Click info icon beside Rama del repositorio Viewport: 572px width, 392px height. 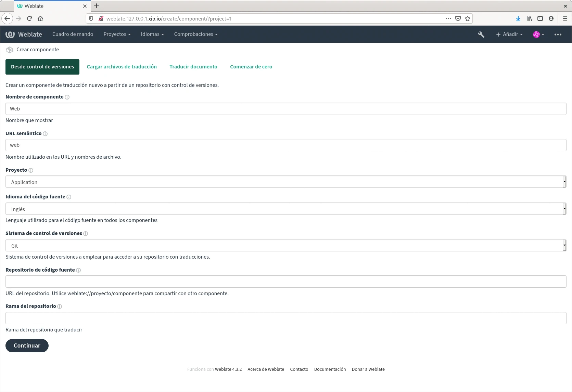click(x=60, y=306)
